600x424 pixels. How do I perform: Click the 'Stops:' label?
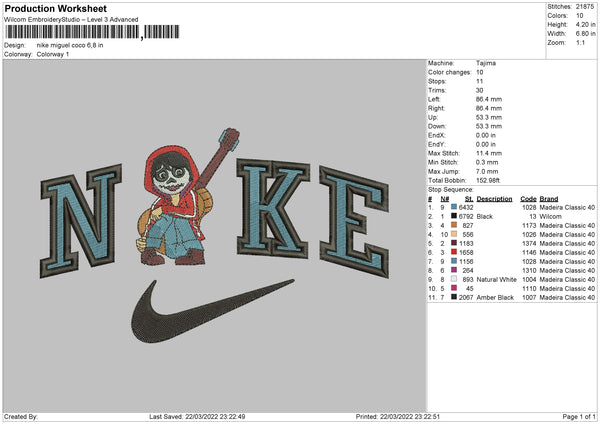point(437,81)
